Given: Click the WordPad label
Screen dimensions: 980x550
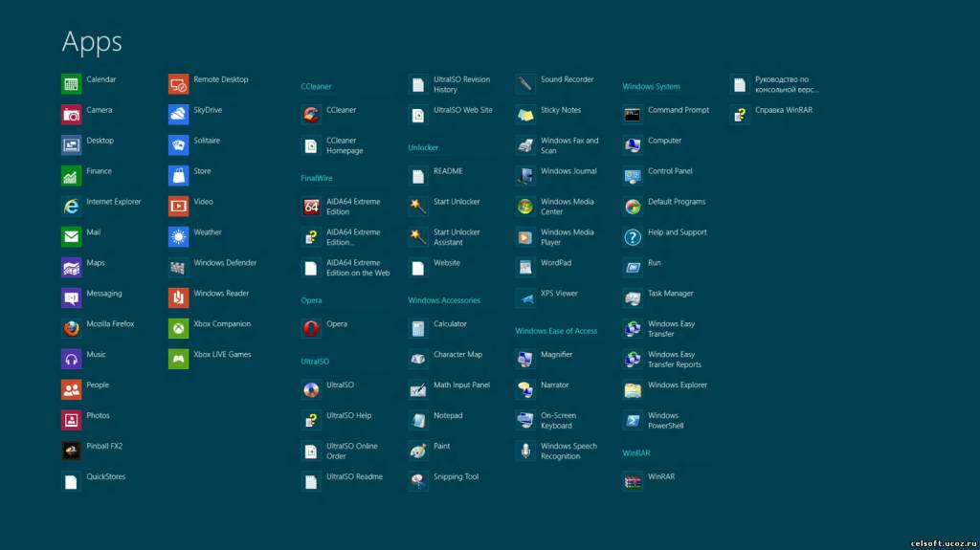Looking at the screenshot, I should coord(556,262).
